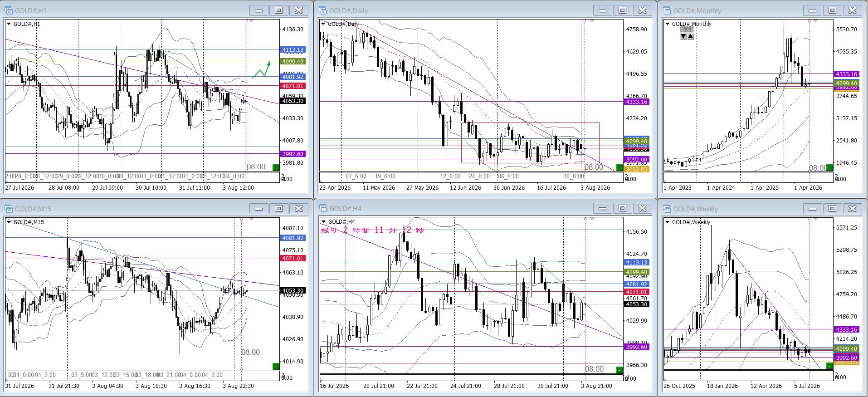Click the 4071.01 price label in H1 chart

[293, 86]
